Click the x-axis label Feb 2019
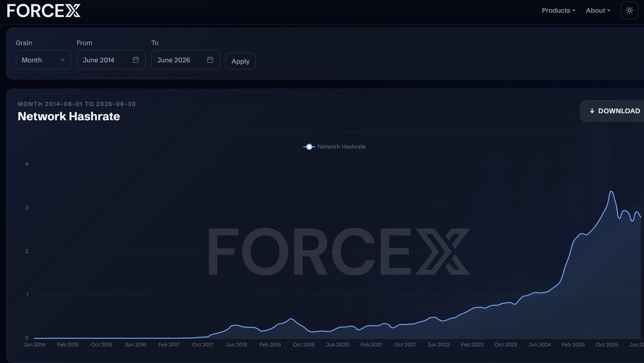This screenshot has width=644, height=363. click(x=270, y=345)
